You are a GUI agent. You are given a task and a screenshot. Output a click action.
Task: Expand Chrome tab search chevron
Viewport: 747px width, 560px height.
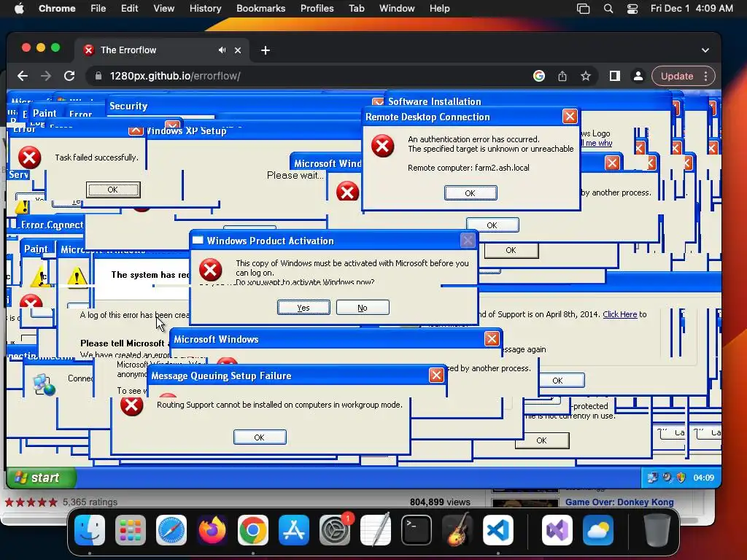click(x=705, y=50)
